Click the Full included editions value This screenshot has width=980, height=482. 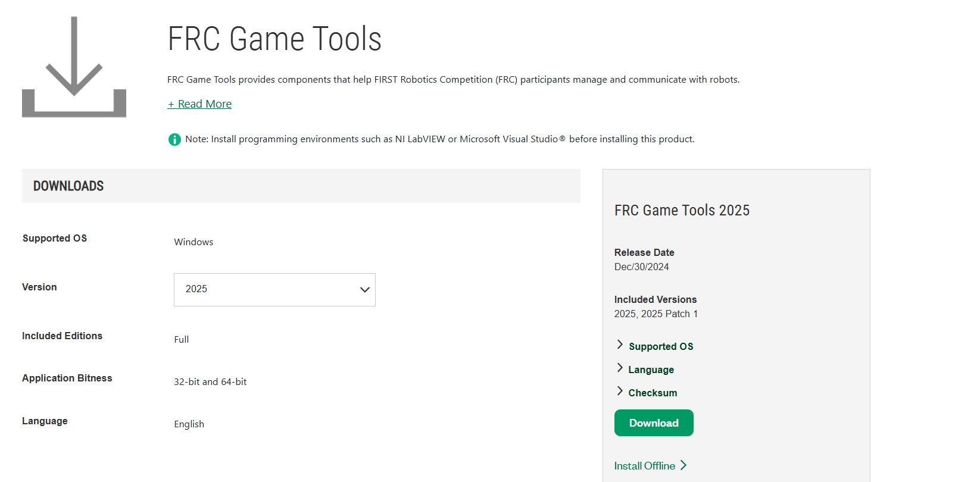click(x=182, y=340)
